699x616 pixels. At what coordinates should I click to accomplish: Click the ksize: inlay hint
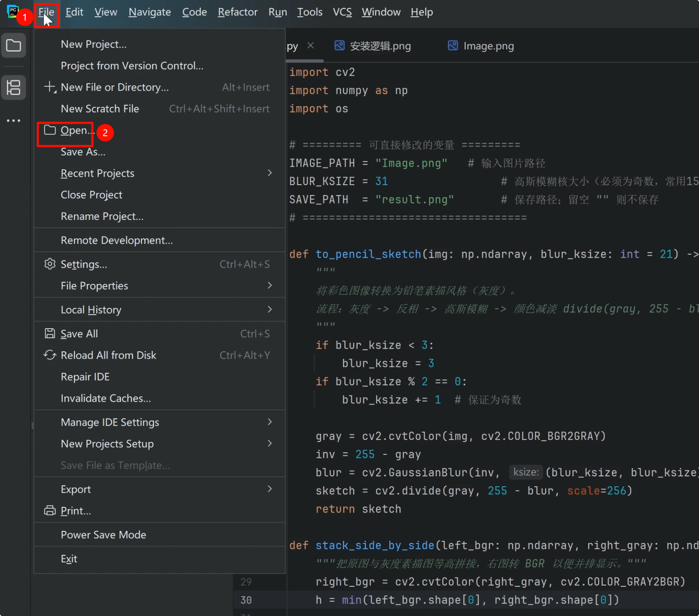(x=526, y=472)
